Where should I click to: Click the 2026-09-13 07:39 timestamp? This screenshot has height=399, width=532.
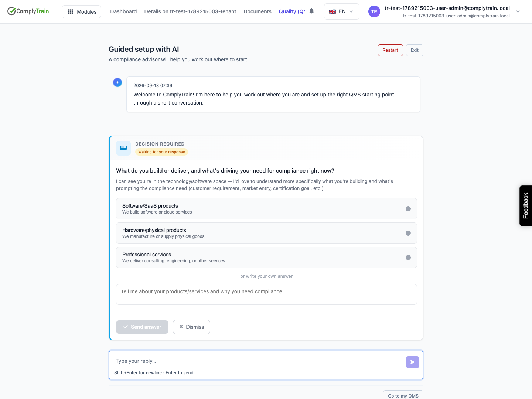[153, 85]
